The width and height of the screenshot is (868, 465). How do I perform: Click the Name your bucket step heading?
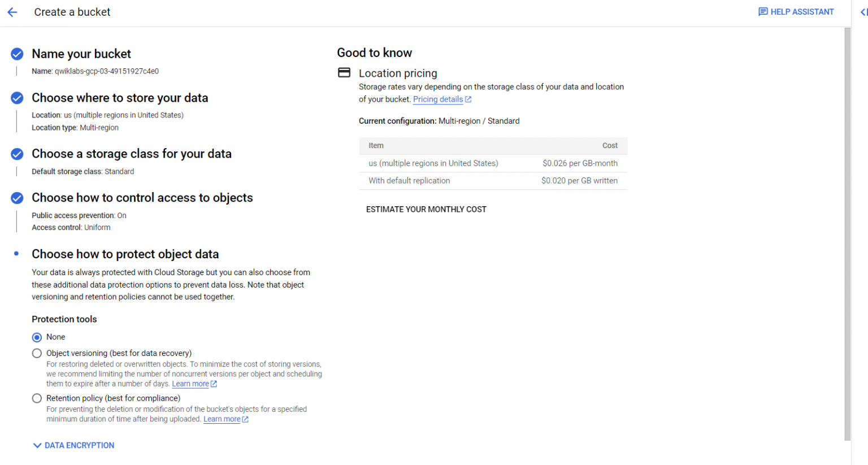pos(81,53)
